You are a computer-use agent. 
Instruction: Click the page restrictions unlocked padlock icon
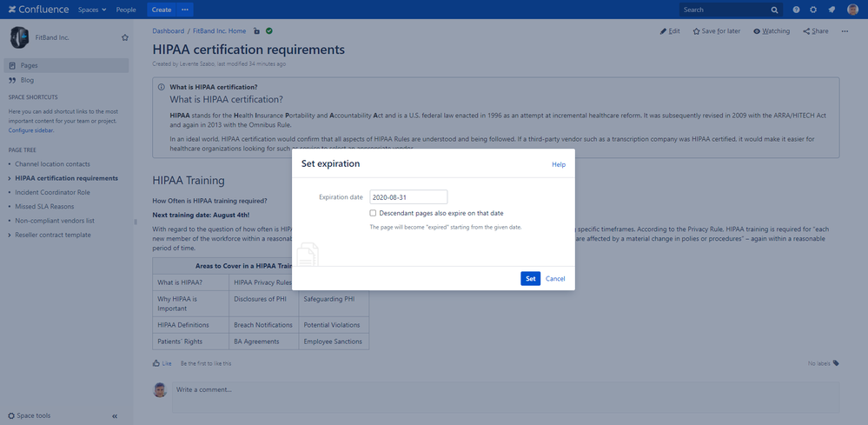tap(256, 31)
